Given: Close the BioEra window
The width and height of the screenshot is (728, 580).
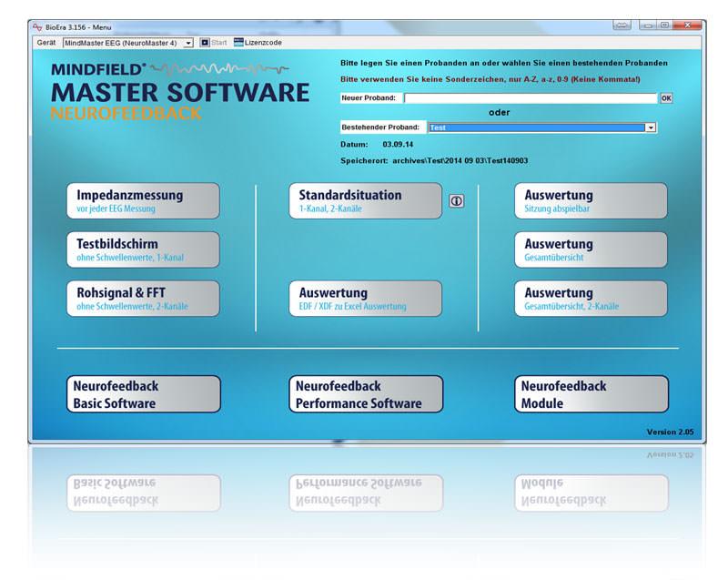Looking at the screenshot, I should coord(687,25).
